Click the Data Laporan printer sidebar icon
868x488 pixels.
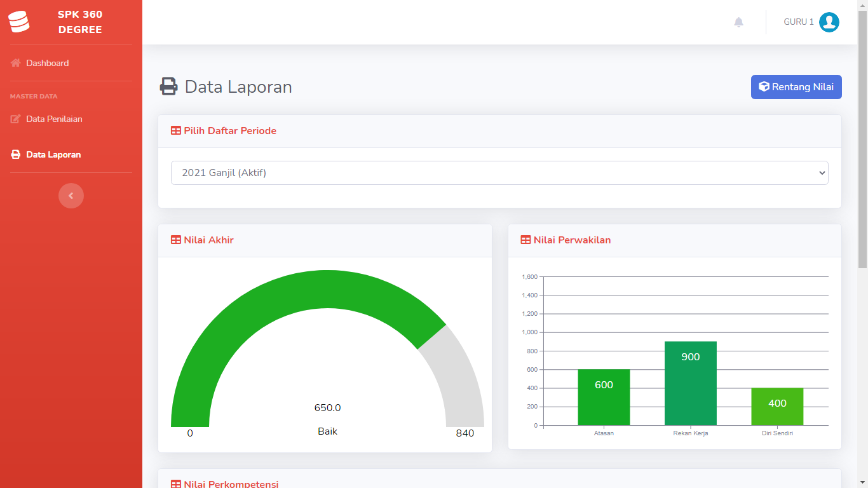point(16,154)
